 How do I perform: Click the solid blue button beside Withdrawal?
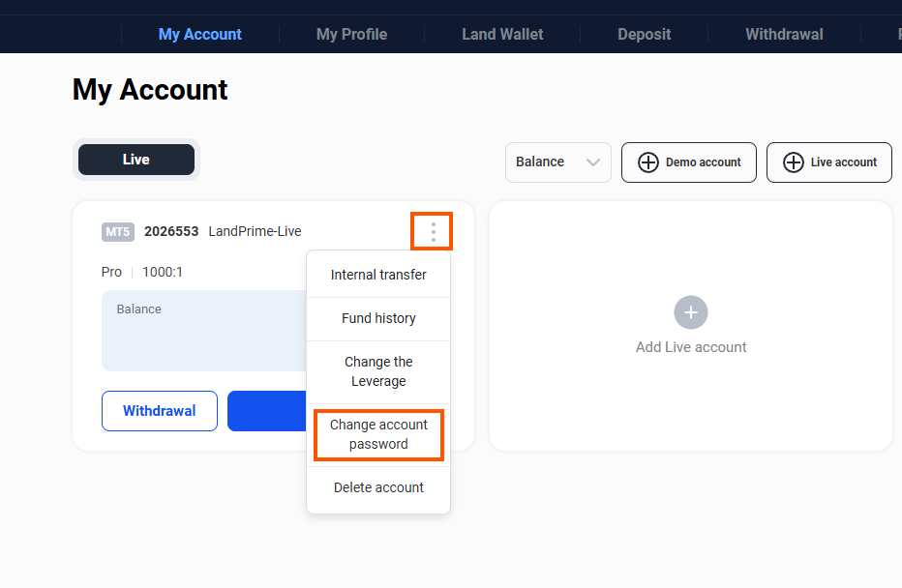266,411
